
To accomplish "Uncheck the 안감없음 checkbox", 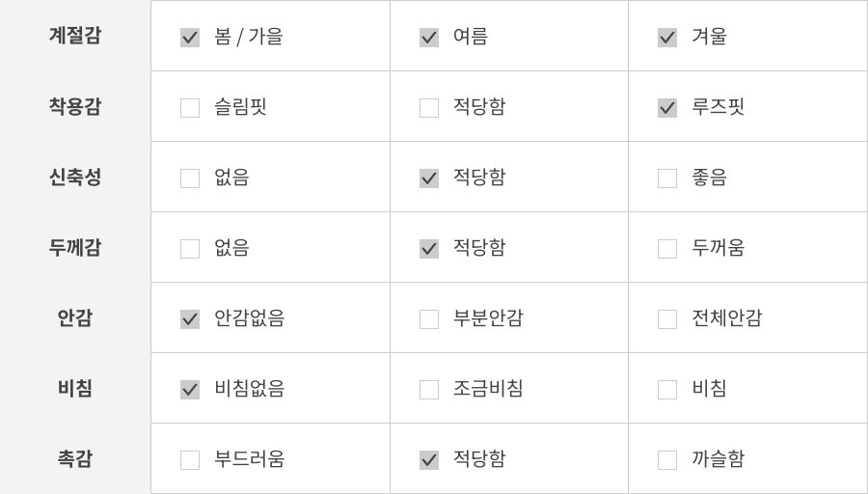I will [x=190, y=319].
